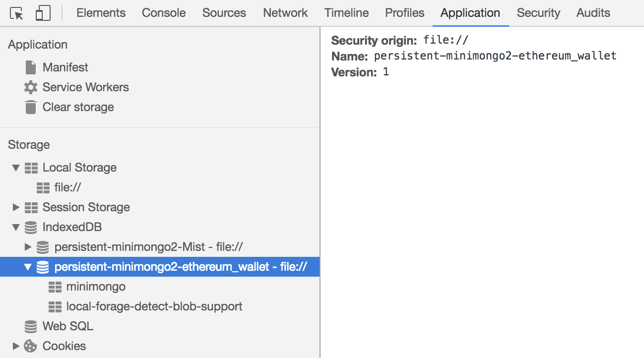
Task: Toggle the device toolbar icon
Action: (42, 13)
